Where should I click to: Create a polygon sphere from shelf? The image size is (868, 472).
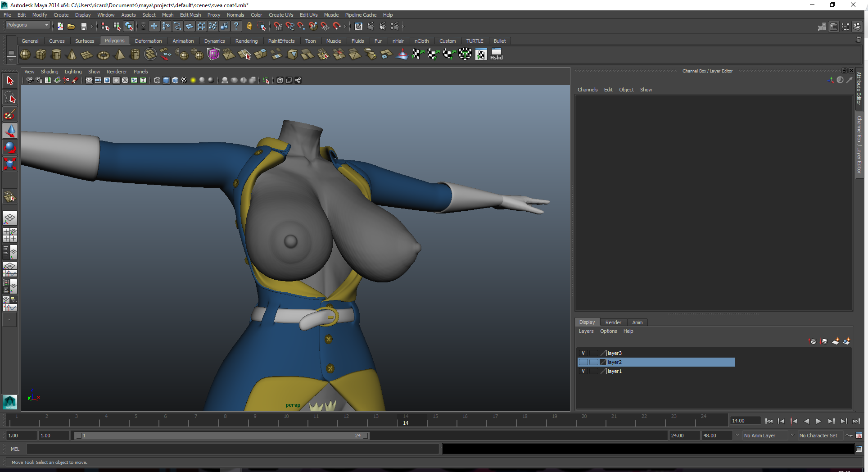click(25, 54)
